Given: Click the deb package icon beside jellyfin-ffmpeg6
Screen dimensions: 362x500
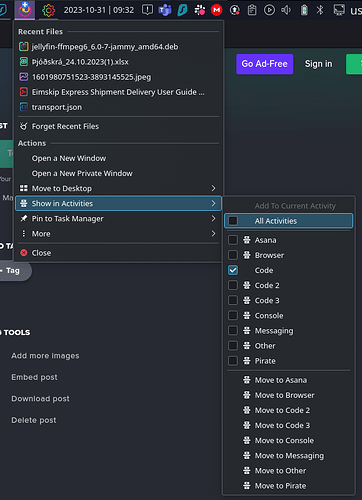Looking at the screenshot, I should pos(24,47).
